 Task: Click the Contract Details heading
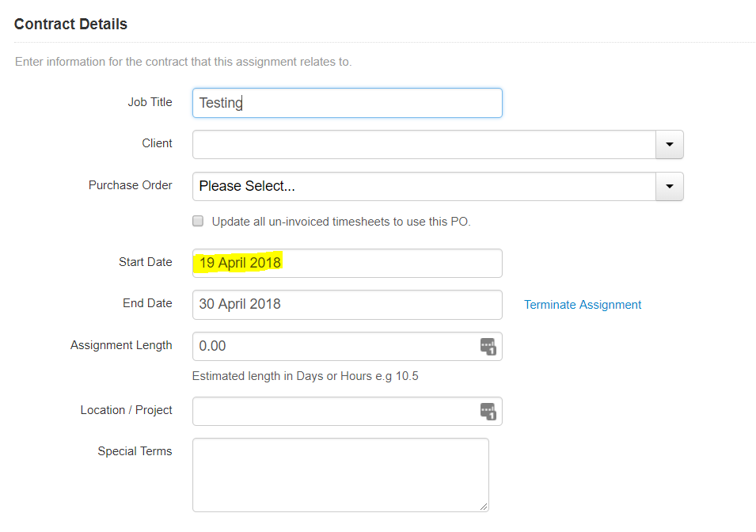(70, 24)
